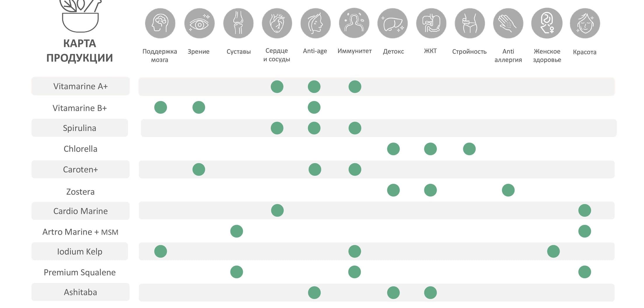Screen dimensions: 644x308
Task: Click the beauty face Красота icon
Action: pos(585,23)
